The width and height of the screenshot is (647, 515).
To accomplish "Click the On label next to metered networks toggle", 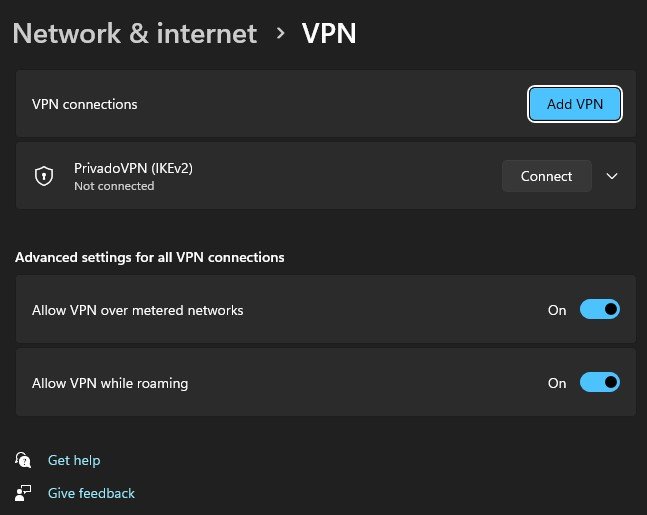I will point(557,310).
